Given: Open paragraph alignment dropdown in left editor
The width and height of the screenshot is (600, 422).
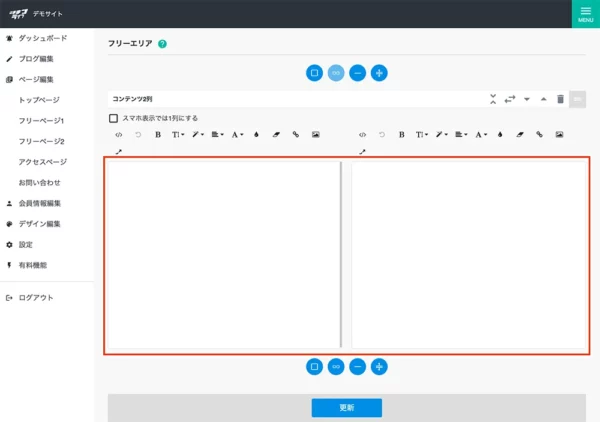Looking at the screenshot, I should tap(217, 134).
